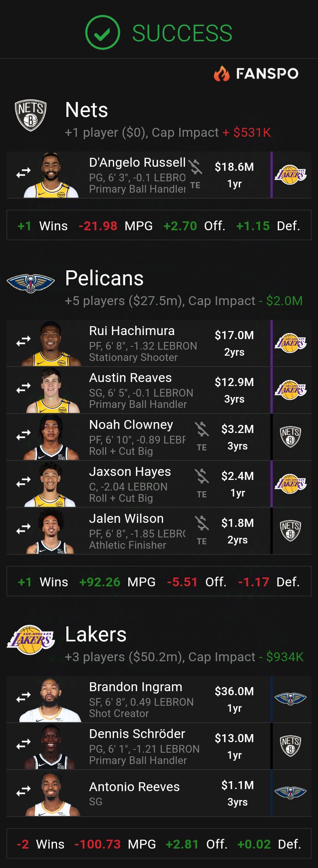Open Jalen Wilson's player headshot

[x=51, y=531]
